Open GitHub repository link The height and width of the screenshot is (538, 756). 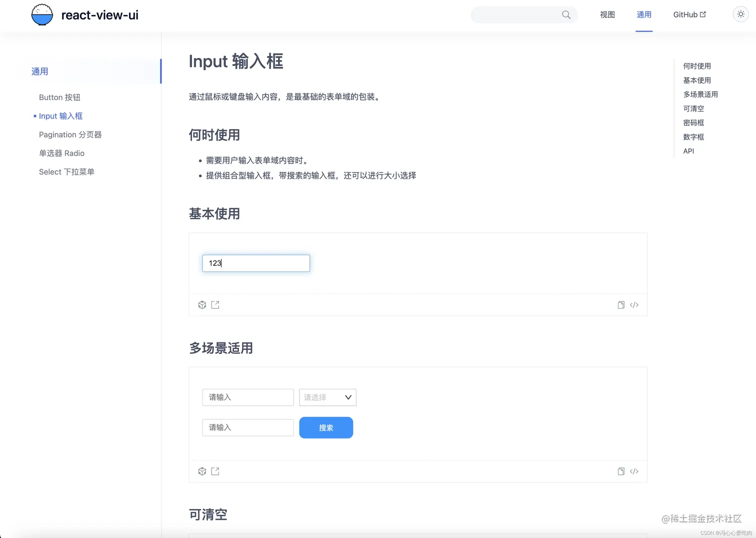click(x=689, y=15)
